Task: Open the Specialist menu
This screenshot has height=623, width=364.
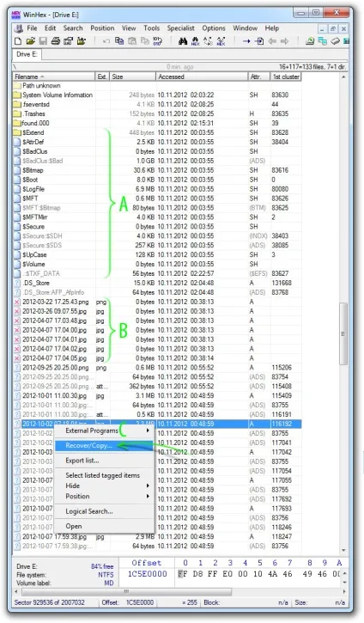Action: (180, 28)
